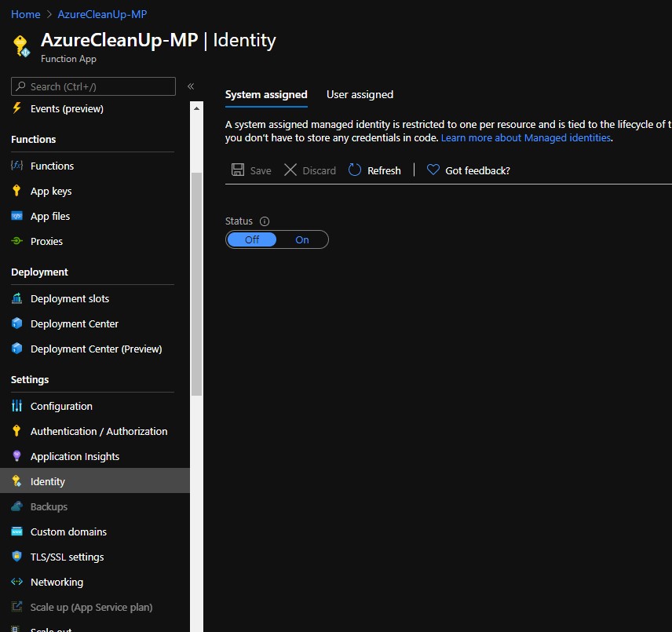Set Status toggle to On
672x632 pixels.
(301, 239)
